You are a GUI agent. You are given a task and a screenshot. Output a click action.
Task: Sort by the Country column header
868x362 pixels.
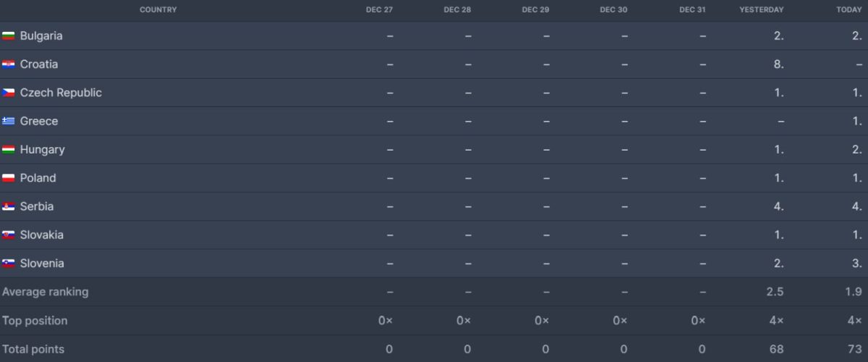pyautogui.click(x=158, y=10)
